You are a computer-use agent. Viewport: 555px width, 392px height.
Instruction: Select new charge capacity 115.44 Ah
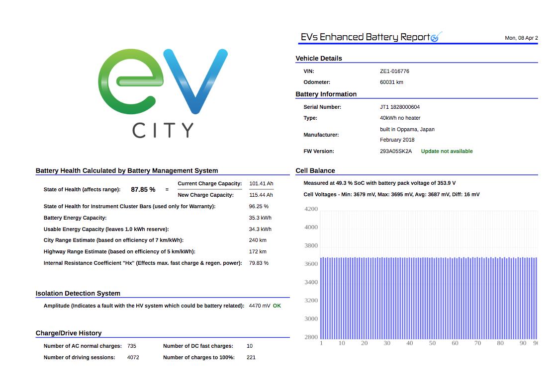click(261, 195)
